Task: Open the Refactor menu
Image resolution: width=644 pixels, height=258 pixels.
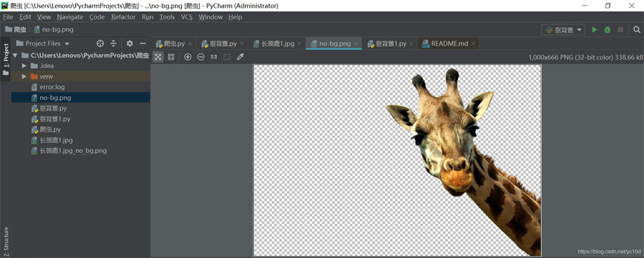Action: click(123, 17)
